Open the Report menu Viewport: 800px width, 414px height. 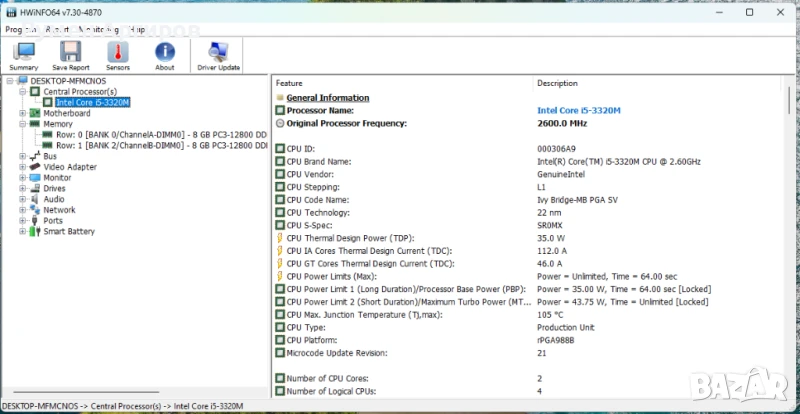tap(56, 30)
